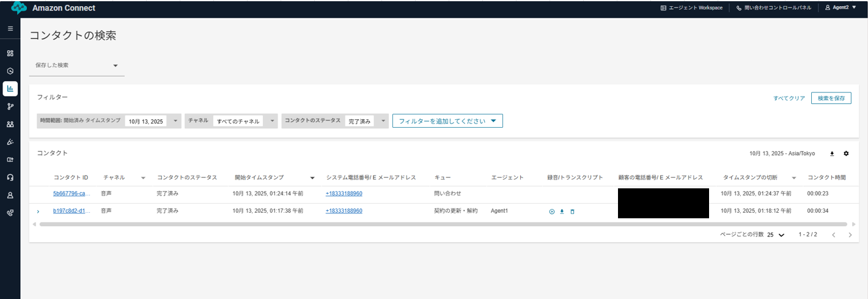Open the コンタクトのステータス filter dropdown arrow
The height and width of the screenshot is (299, 868).
tap(384, 121)
